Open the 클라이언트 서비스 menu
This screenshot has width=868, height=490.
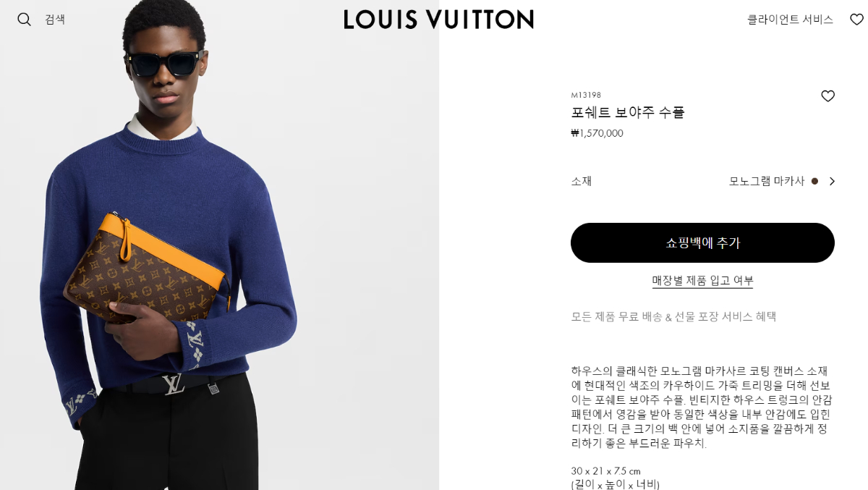(x=790, y=20)
